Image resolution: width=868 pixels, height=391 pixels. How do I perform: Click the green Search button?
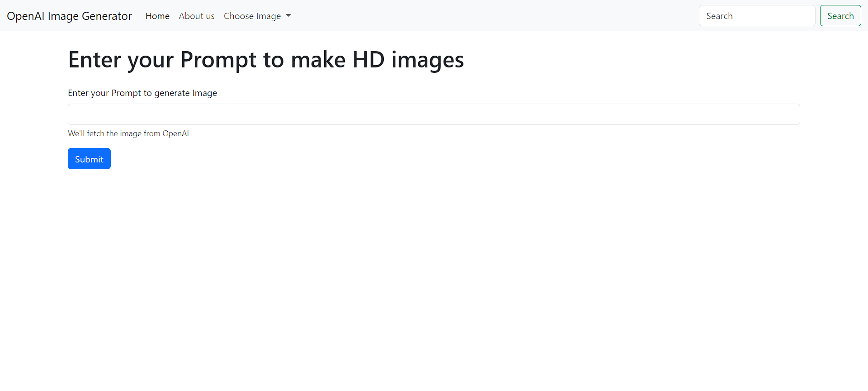tap(840, 16)
